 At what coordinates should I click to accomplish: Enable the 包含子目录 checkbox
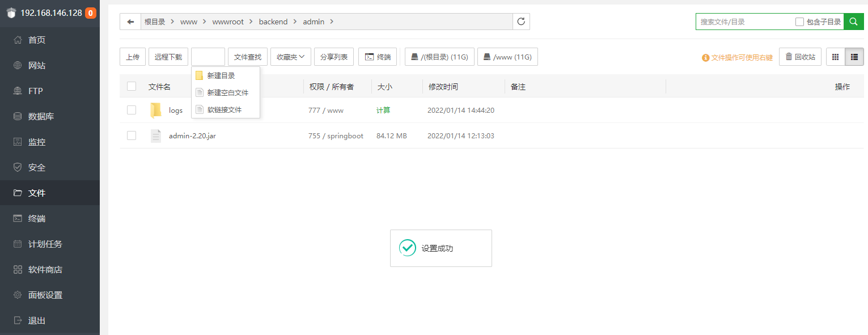(799, 22)
